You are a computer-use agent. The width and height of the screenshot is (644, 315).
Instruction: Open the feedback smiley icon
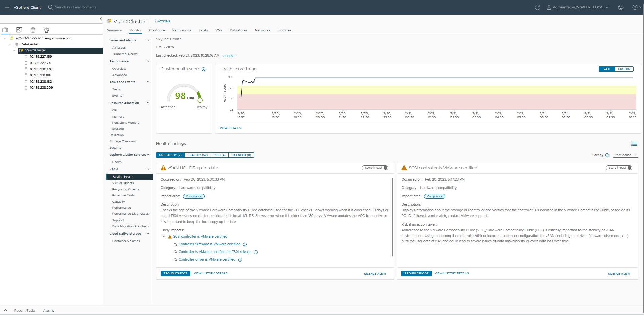(x=621, y=7)
